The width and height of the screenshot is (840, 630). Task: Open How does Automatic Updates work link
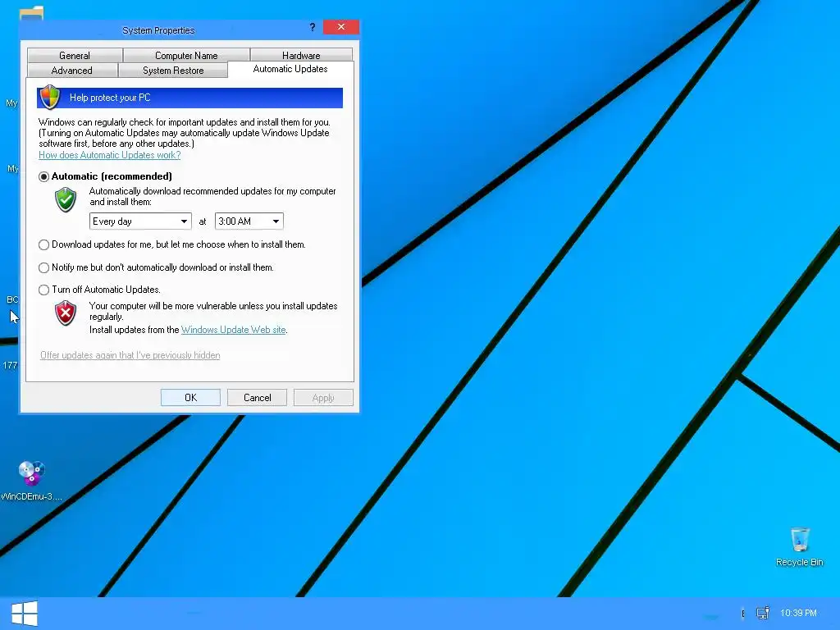(110, 155)
